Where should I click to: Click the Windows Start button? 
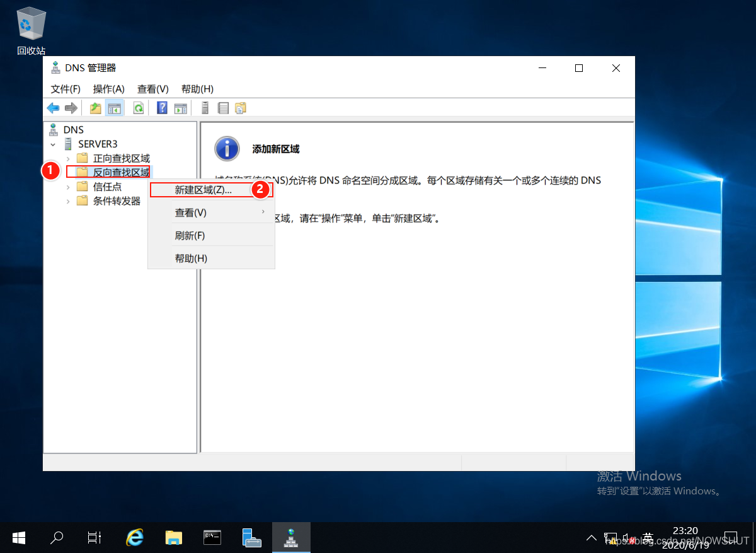pyautogui.click(x=18, y=537)
